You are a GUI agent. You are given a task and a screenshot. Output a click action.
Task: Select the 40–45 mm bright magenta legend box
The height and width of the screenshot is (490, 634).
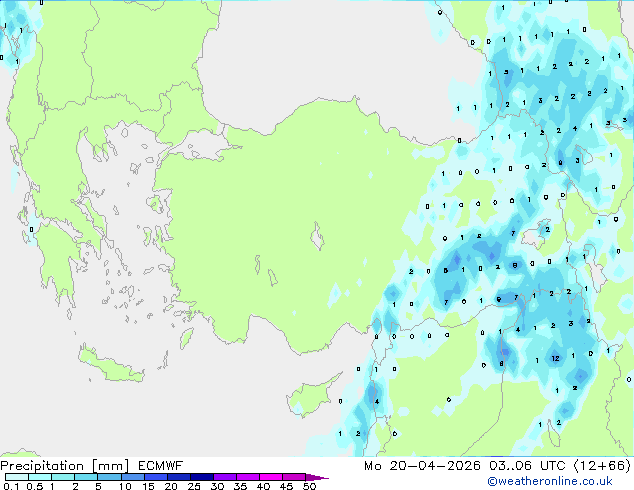point(271,477)
